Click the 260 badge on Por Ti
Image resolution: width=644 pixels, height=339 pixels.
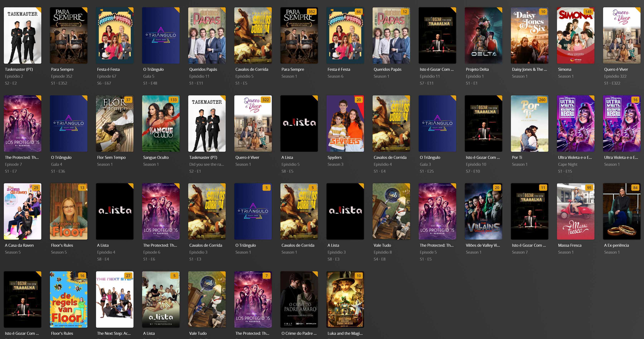(x=542, y=100)
